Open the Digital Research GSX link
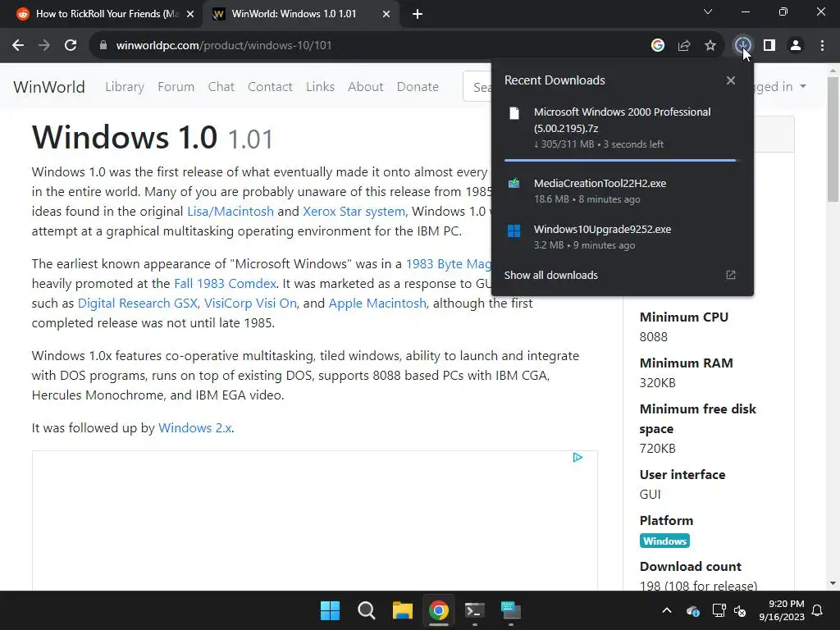This screenshot has height=630, width=840. pyautogui.click(x=138, y=304)
